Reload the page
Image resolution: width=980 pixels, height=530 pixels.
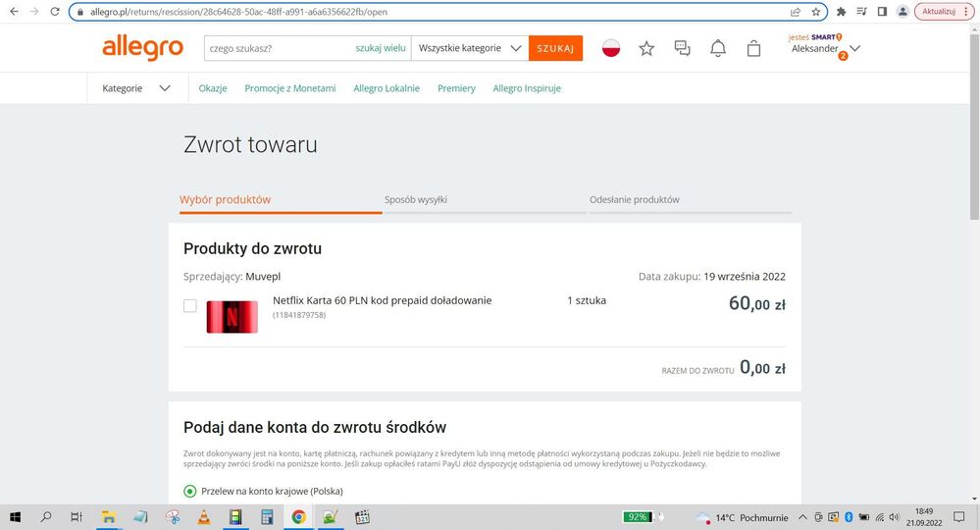55,11
